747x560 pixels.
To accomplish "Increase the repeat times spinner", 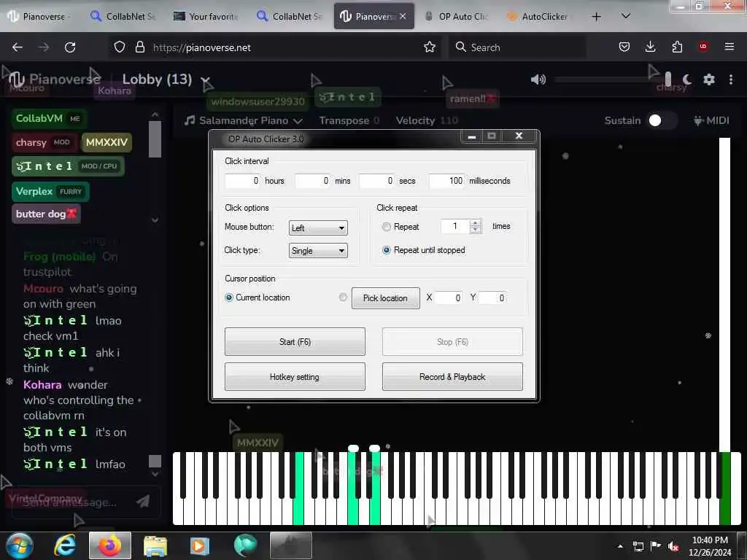I will [x=475, y=223].
